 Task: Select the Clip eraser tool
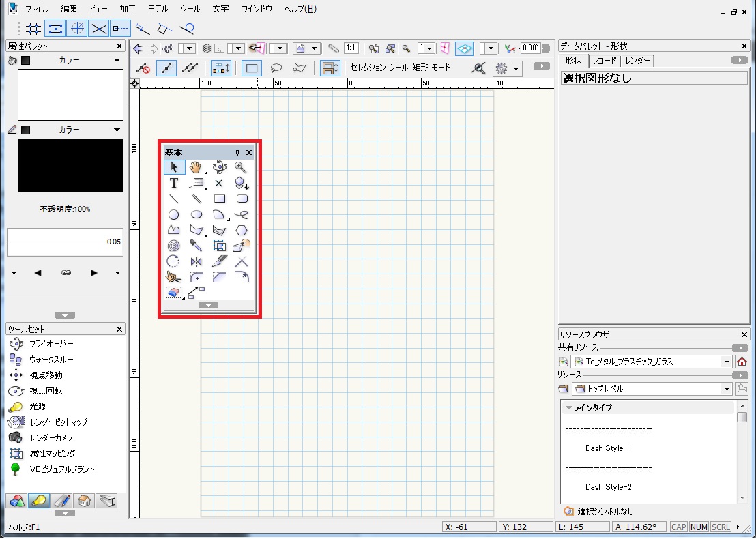tap(173, 293)
